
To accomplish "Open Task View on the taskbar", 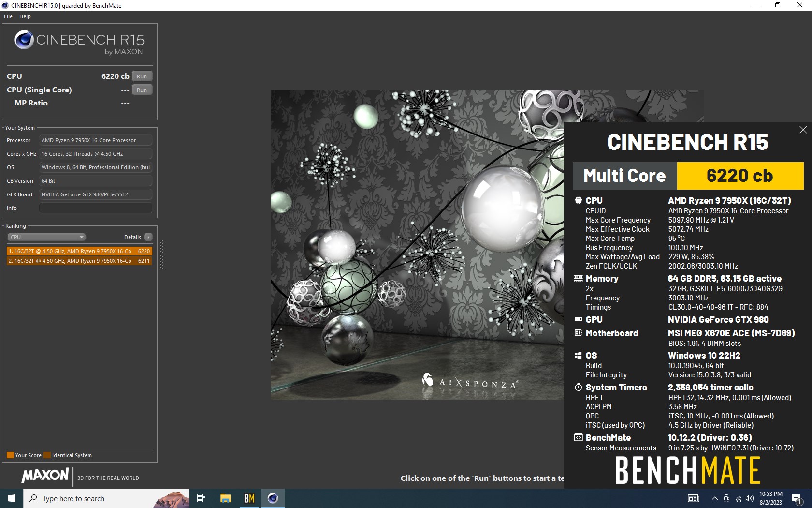I will pos(201,498).
